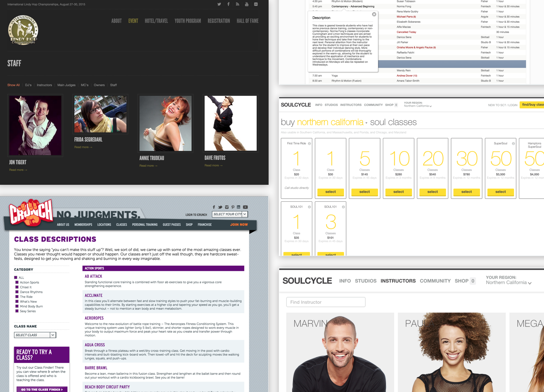This screenshot has width=544, height=392.
Task: Click SoulCycle logo on buy classes page
Action: (x=296, y=105)
